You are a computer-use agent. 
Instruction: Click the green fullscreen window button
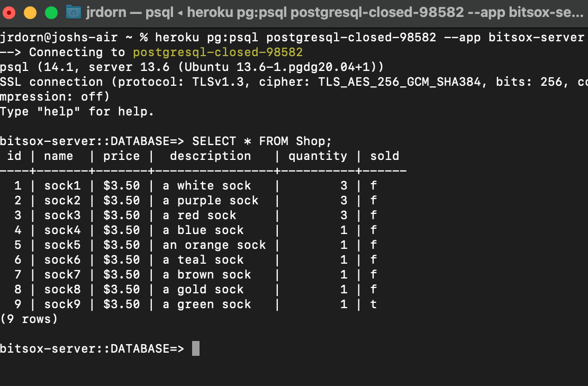coord(51,13)
